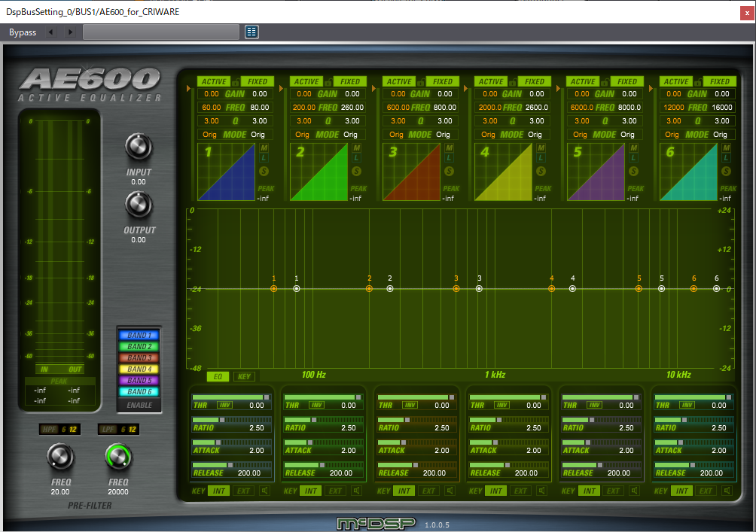Screen dimensions: 756x532
Task: Enable INV on band 4 threshold
Action: click(x=502, y=405)
